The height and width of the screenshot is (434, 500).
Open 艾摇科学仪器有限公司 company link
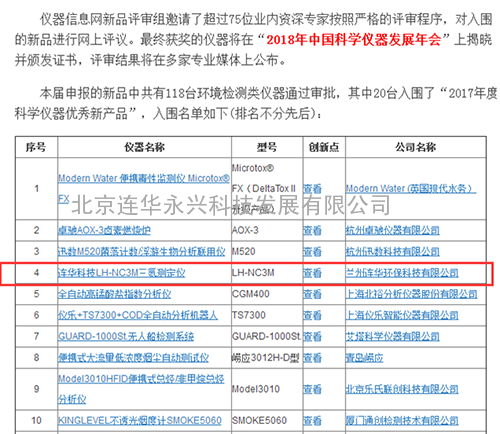pos(393,336)
